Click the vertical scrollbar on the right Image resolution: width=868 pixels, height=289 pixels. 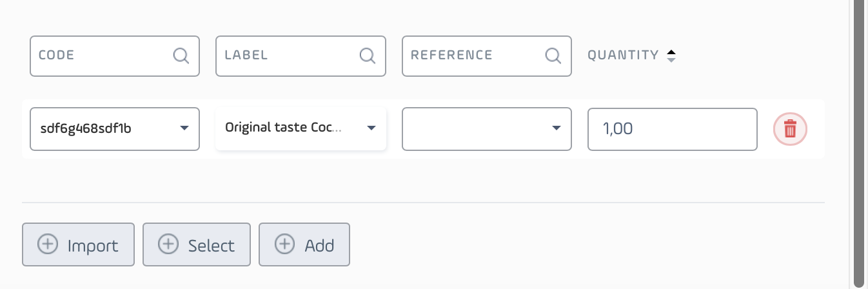859,142
